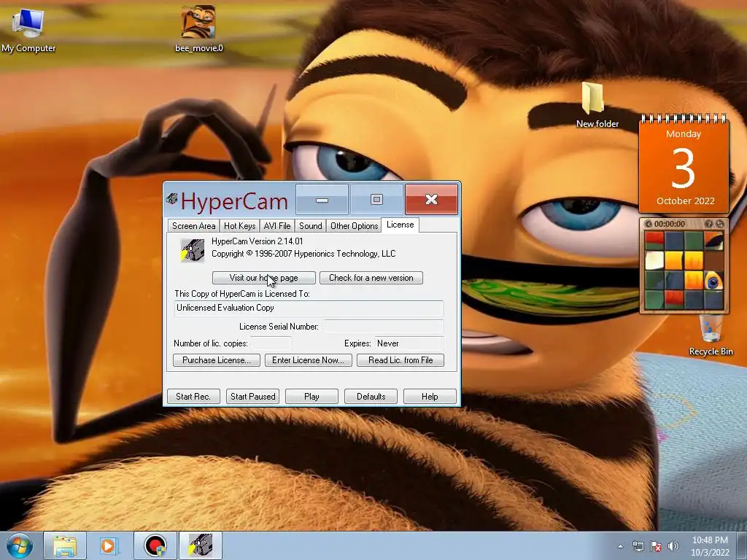
Task: Click the picture puzzle gadget timer icon
Action: [649, 224]
